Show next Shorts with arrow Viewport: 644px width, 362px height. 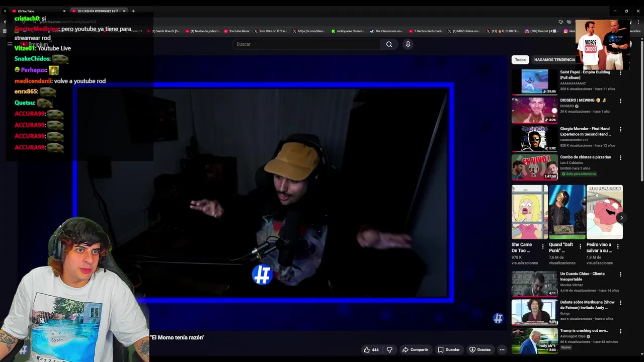click(x=621, y=218)
